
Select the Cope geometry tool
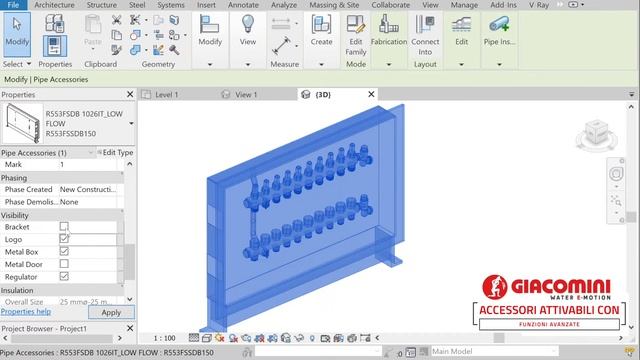(x=135, y=20)
